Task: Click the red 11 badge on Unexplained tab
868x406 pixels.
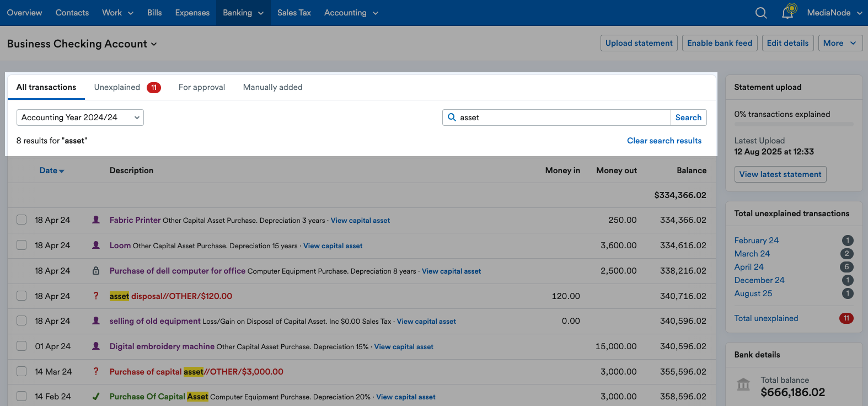Action: coord(154,87)
